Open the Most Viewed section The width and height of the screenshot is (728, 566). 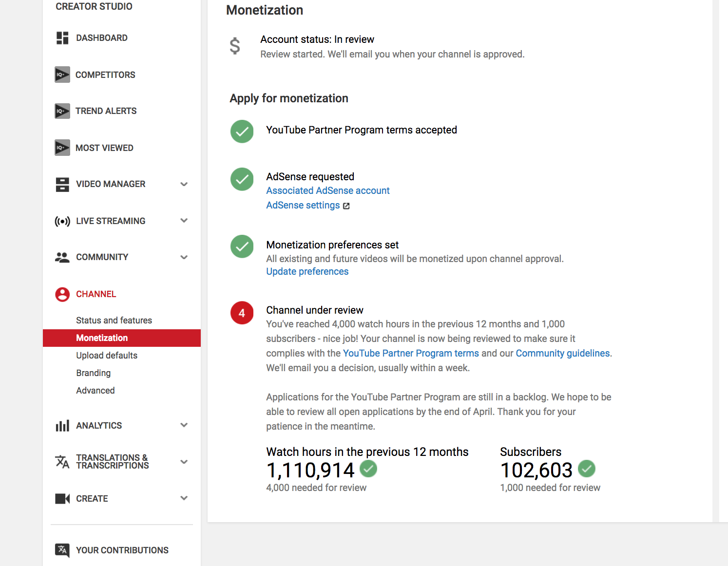tap(104, 148)
